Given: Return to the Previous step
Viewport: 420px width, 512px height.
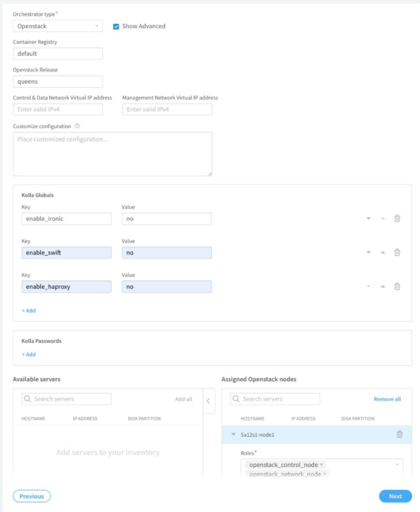Looking at the screenshot, I should pos(32,496).
